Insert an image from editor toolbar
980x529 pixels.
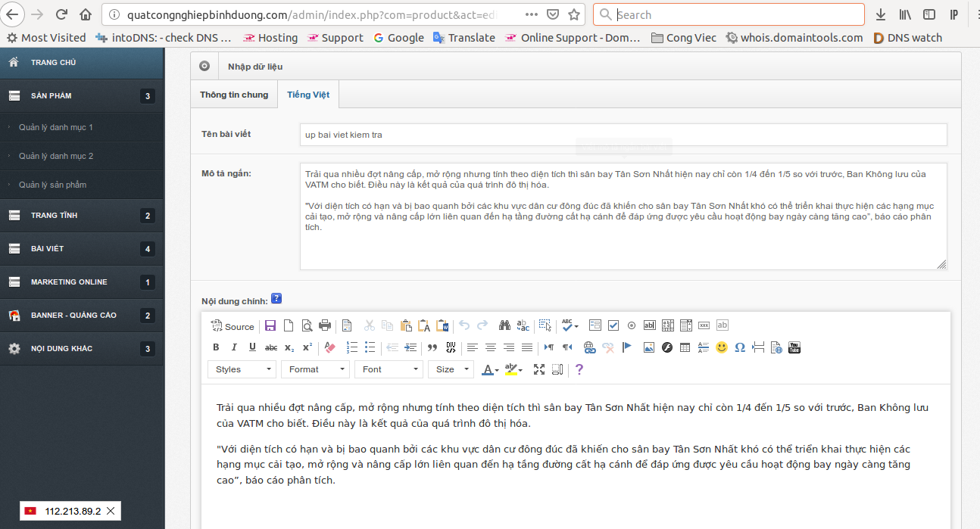pyautogui.click(x=648, y=347)
